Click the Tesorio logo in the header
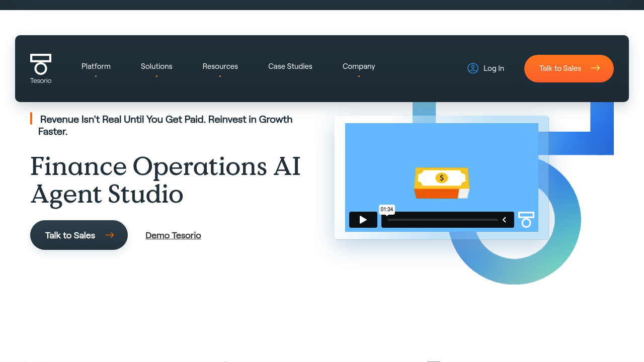 click(41, 68)
